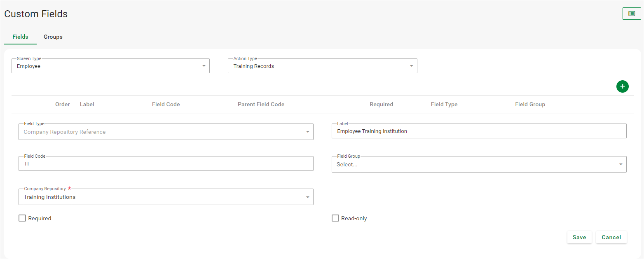Viewport: 644px width, 259px height.
Task: Click the Parent Field Code column header
Action: (261, 105)
